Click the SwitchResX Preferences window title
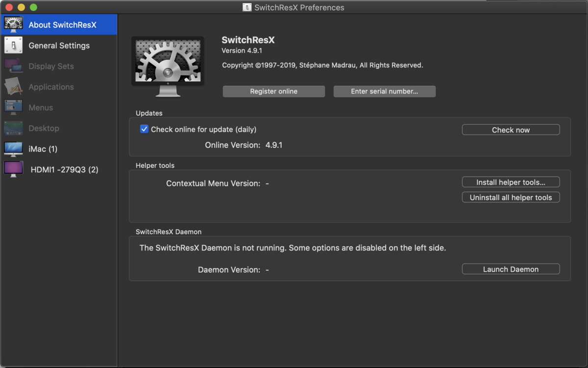This screenshot has height=368, width=588. pos(299,7)
